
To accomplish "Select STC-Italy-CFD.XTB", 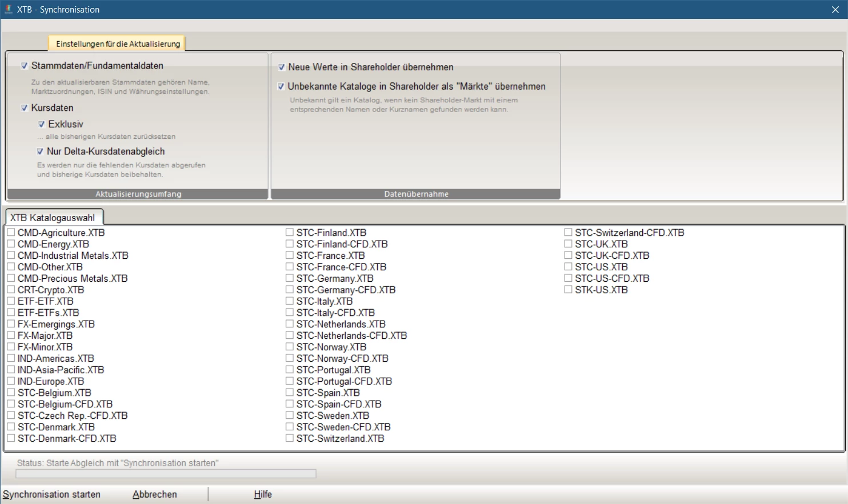I will point(290,313).
